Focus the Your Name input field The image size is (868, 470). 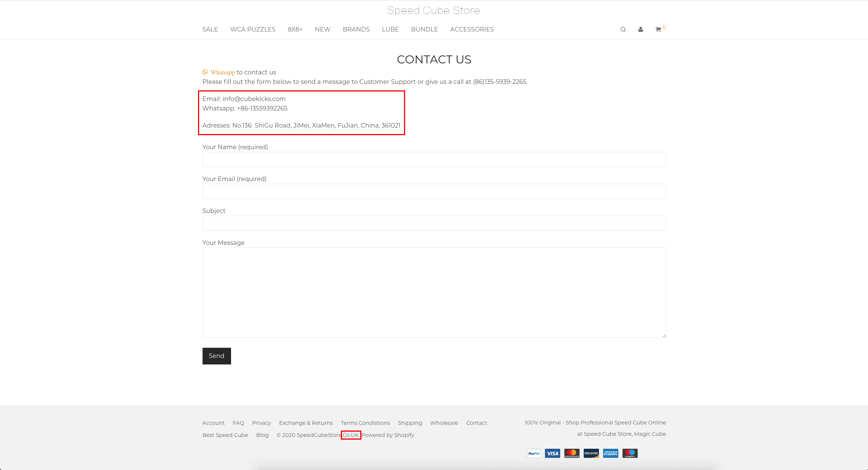[434, 159]
